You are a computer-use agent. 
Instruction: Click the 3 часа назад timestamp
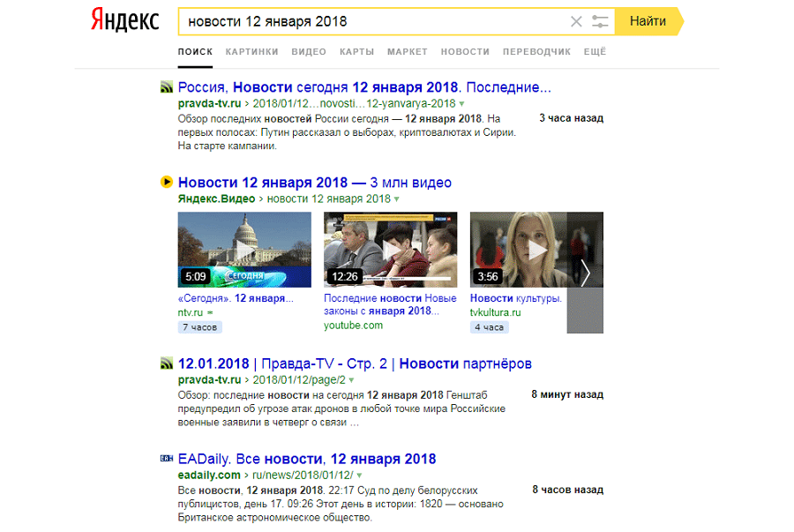pyautogui.click(x=571, y=118)
